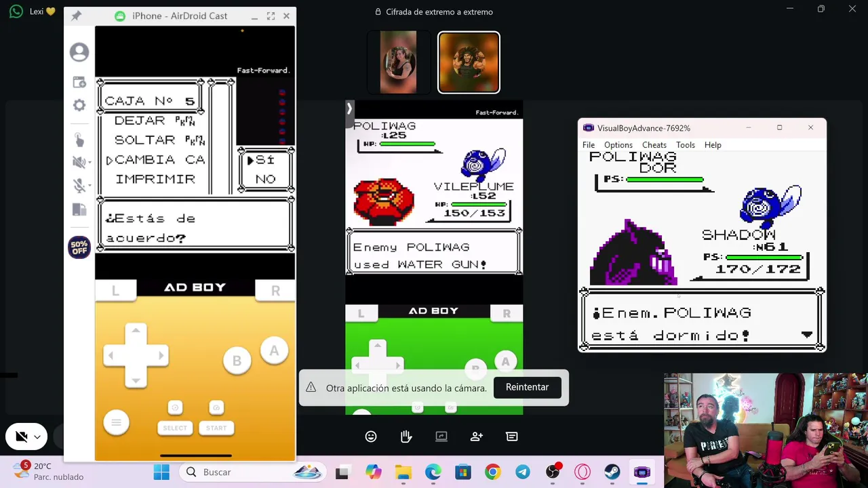Click the D-pad left arrow on yellow emulator
The width and height of the screenshot is (868, 488).
tap(112, 355)
